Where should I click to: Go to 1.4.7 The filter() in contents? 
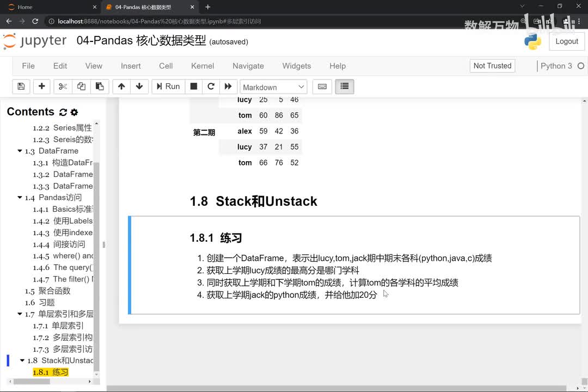click(63, 279)
